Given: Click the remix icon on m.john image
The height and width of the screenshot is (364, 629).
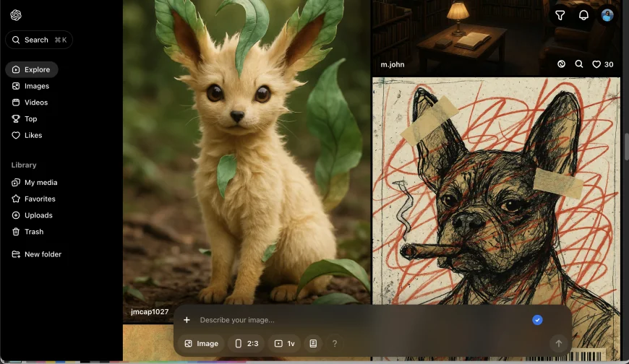Looking at the screenshot, I should [561, 64].
